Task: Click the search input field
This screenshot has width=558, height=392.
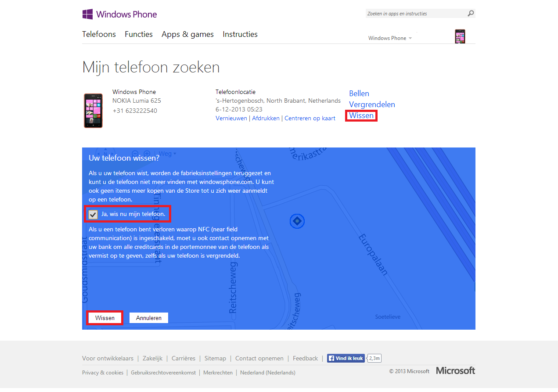Action: click(416, 14)
